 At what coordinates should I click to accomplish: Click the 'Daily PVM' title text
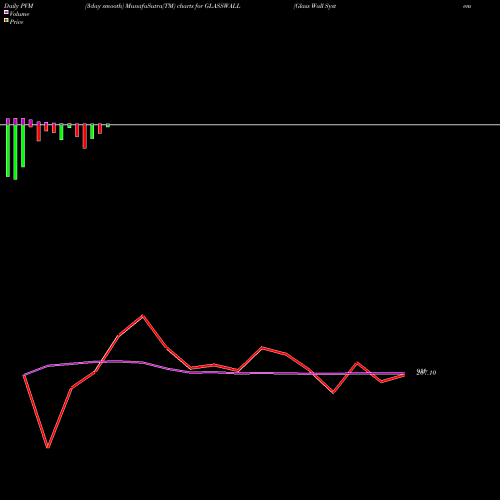point(19,6)
